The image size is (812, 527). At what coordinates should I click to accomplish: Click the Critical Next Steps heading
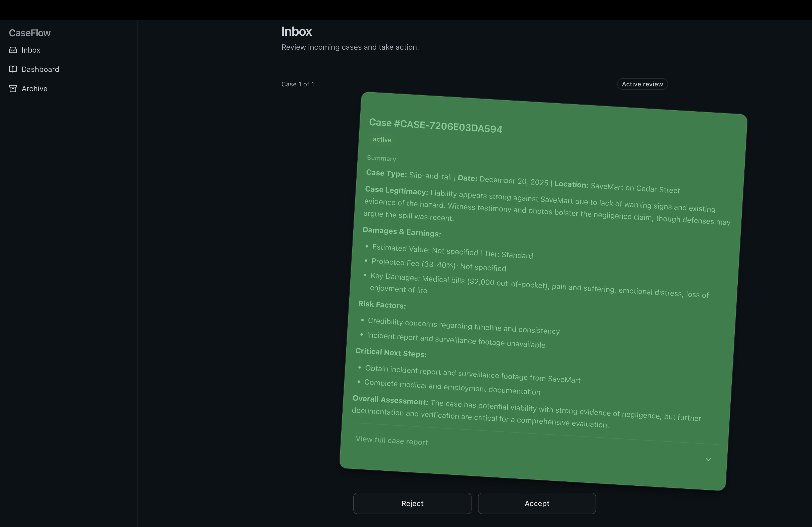pyautogui.click(x=391, y=353)
